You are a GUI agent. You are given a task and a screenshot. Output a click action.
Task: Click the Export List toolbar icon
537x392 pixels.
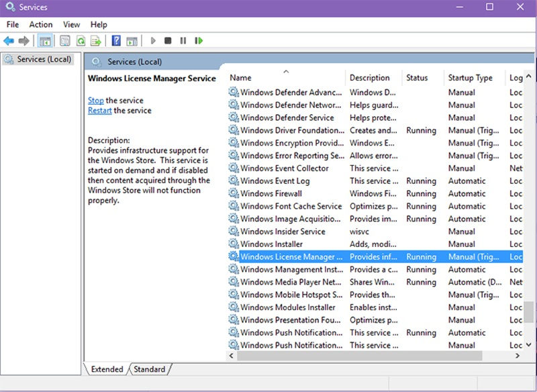point(95,41)
